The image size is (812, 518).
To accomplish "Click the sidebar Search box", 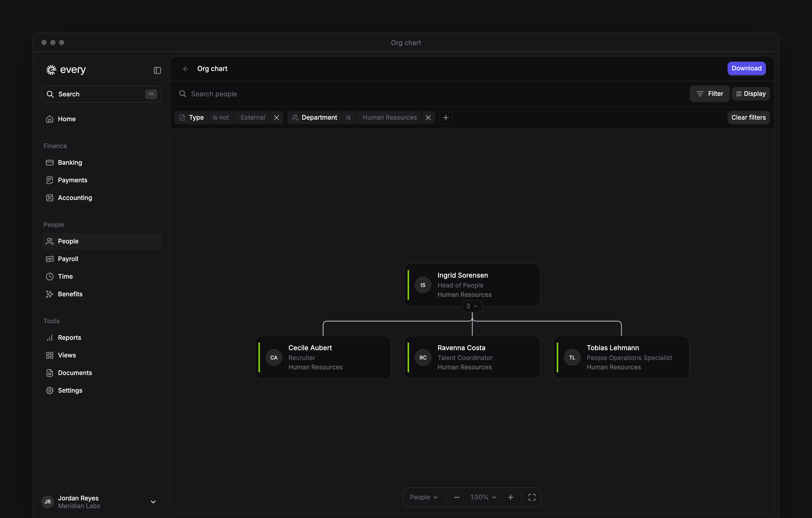I will 101,94.
